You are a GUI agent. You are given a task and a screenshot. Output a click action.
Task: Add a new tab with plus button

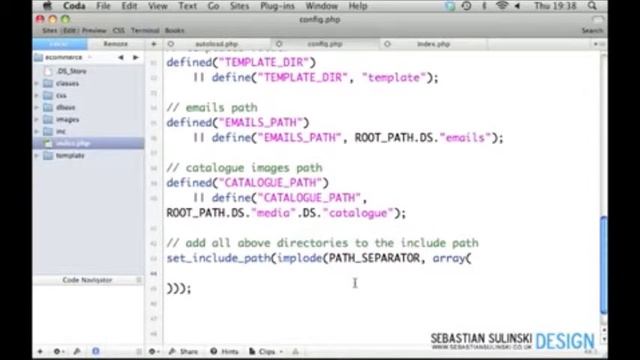(x=153, y=44)
